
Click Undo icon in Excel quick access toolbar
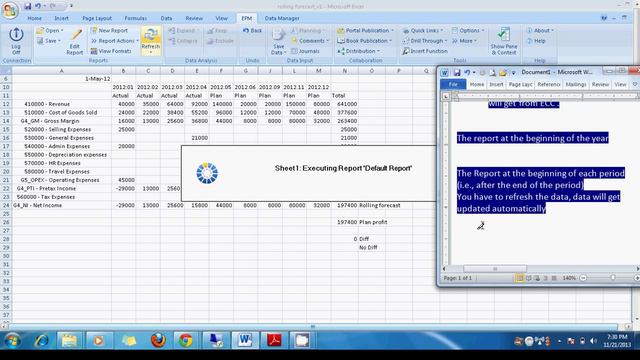click(x=38, y=6)
